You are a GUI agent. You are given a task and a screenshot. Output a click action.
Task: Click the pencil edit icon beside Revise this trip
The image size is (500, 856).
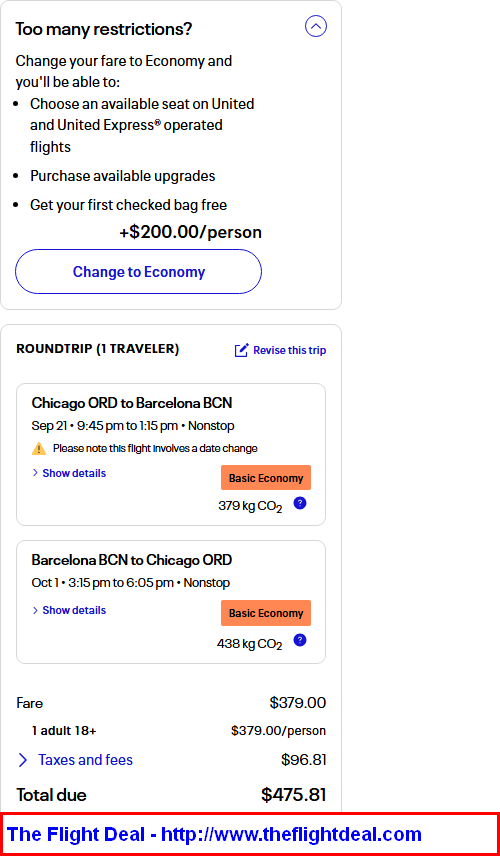(242, 350)
